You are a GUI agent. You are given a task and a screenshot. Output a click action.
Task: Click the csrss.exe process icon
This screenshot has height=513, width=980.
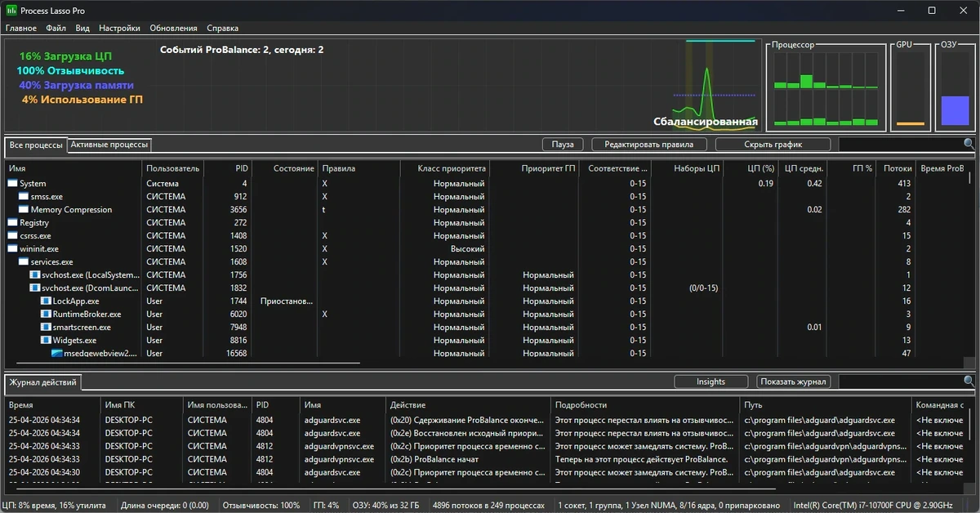pos(12,236)
